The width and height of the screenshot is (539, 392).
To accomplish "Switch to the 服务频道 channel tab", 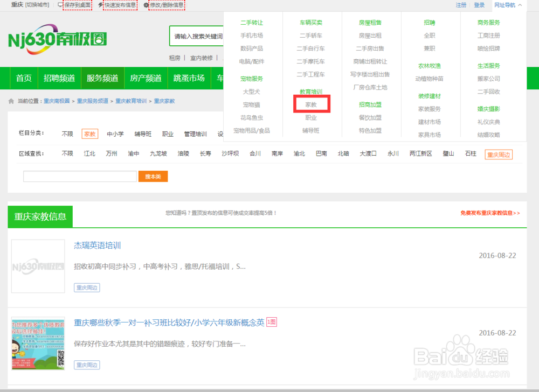I will pyautogui.click(x=102, y=78).
